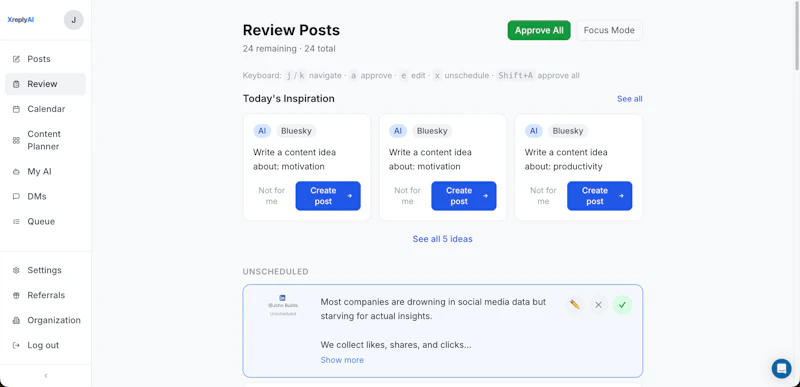The height and width of the screenshot is (387, 800).
Task: Open the Review menu item
Action: tap(45, 84)
